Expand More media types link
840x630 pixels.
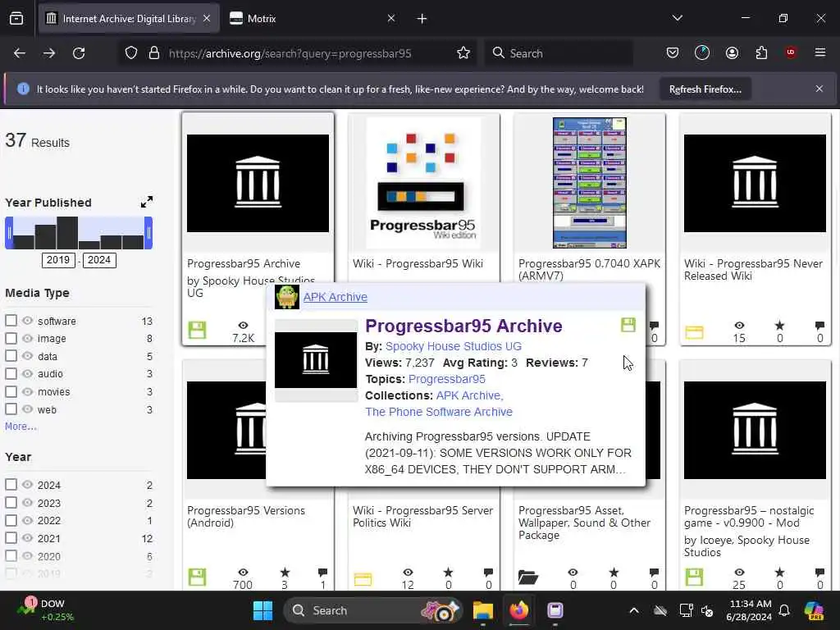(x=21, y=427)
